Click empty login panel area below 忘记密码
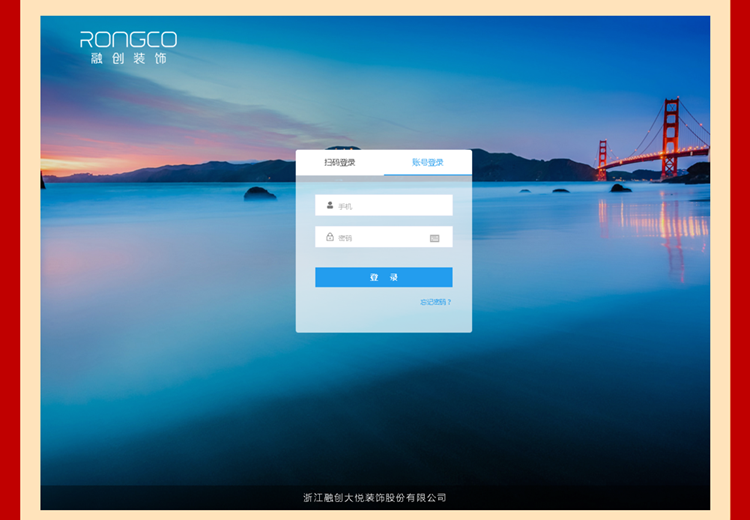Viewport: 750px width, 520px height. click(384, 320)
